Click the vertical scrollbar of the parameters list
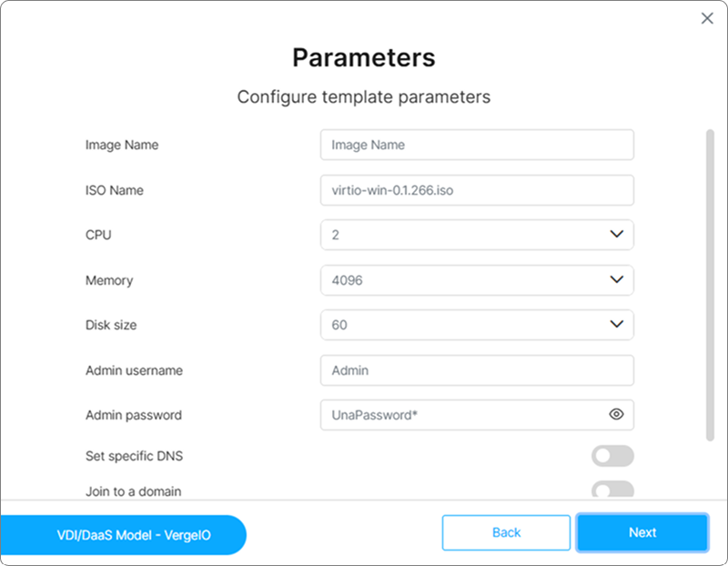Image resolution: width=728 pixels, height=566 pixels. coord(710,282)
